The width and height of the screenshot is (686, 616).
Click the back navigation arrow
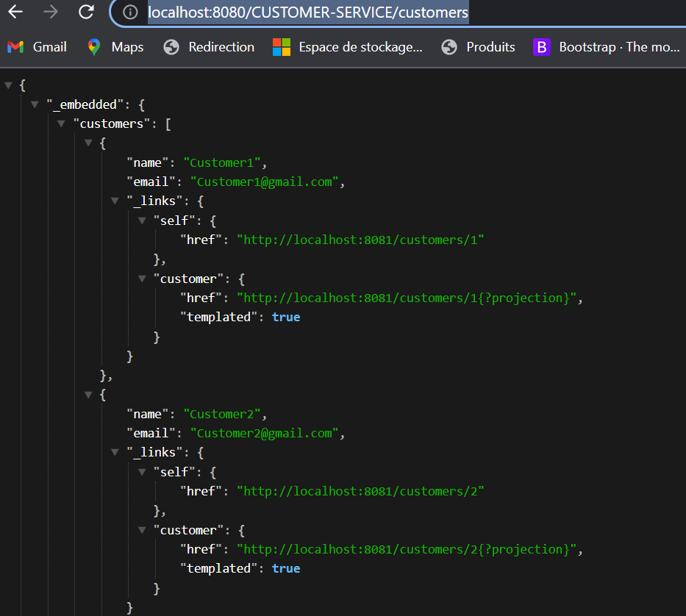point(15,12)
